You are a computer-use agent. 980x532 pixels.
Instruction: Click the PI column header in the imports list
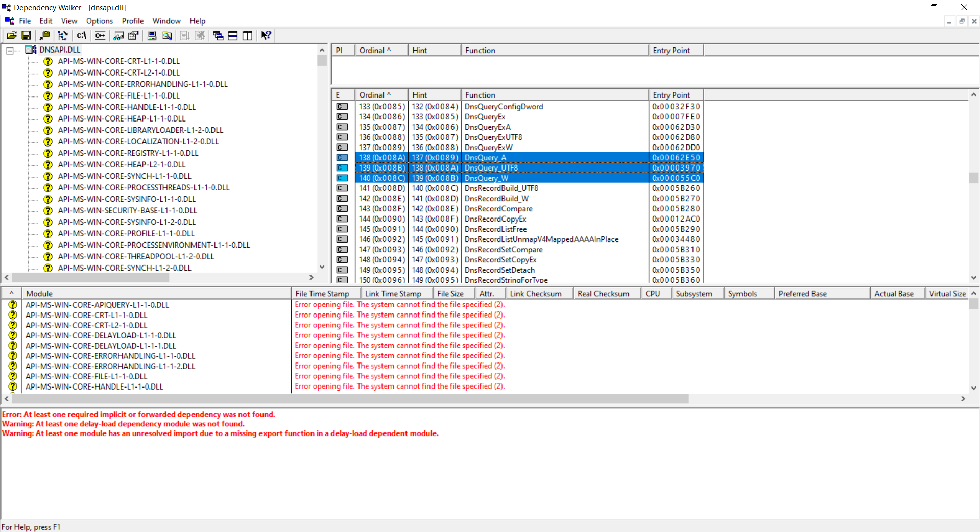click(343, 50)
